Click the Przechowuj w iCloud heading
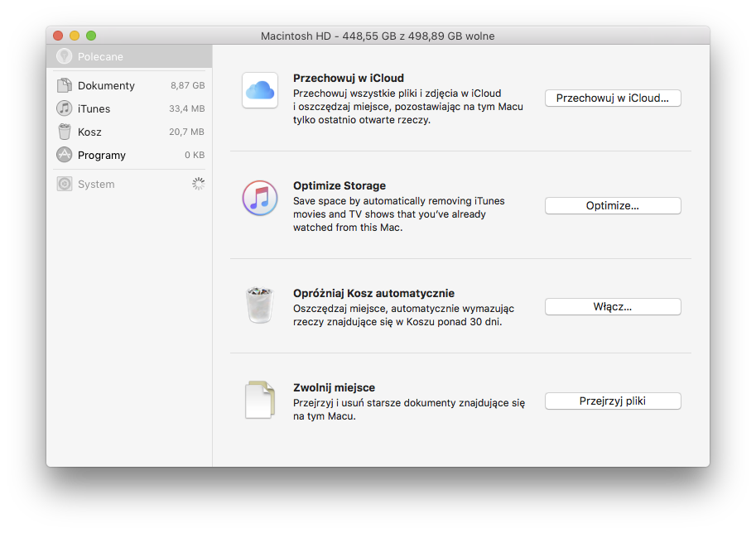 pos(349,78)
